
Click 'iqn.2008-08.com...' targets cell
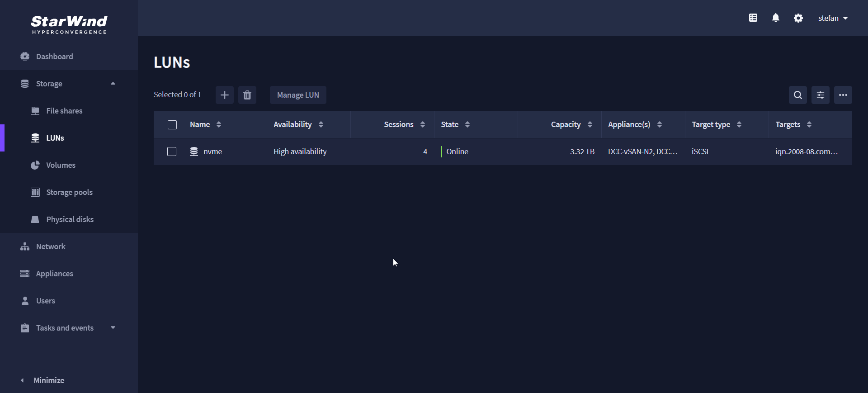(x=807, y=152)
